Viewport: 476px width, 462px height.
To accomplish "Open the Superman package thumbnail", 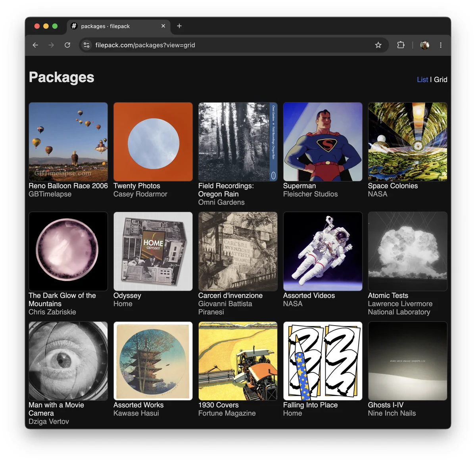I will tap(323, 142).
